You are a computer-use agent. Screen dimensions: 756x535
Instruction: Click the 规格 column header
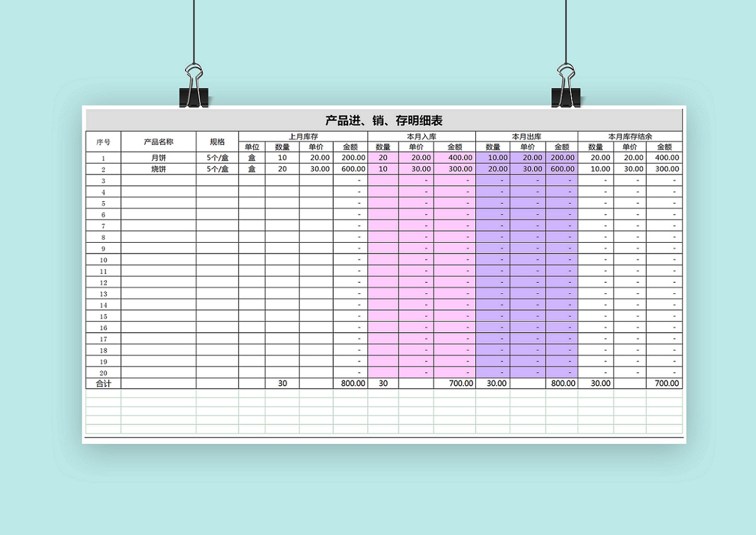coord(217,142)
